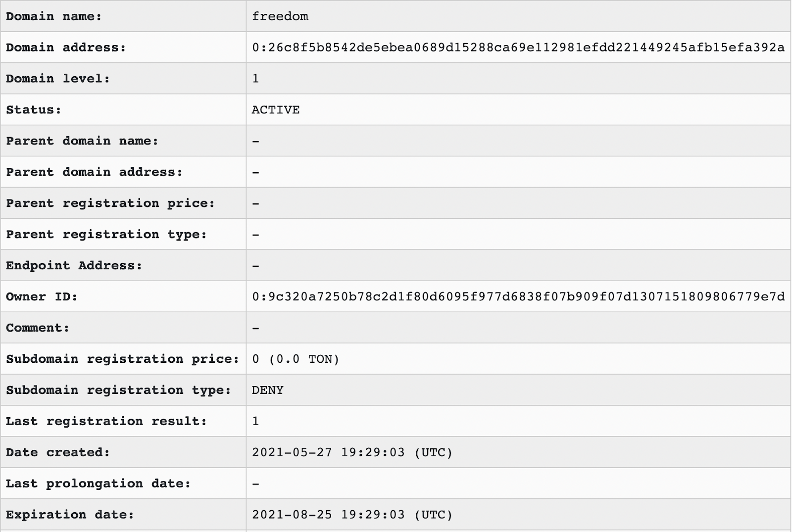Screen dimensions: 792x532
Task: Click the 'Last registration result:' label
Action: [106, 421]
